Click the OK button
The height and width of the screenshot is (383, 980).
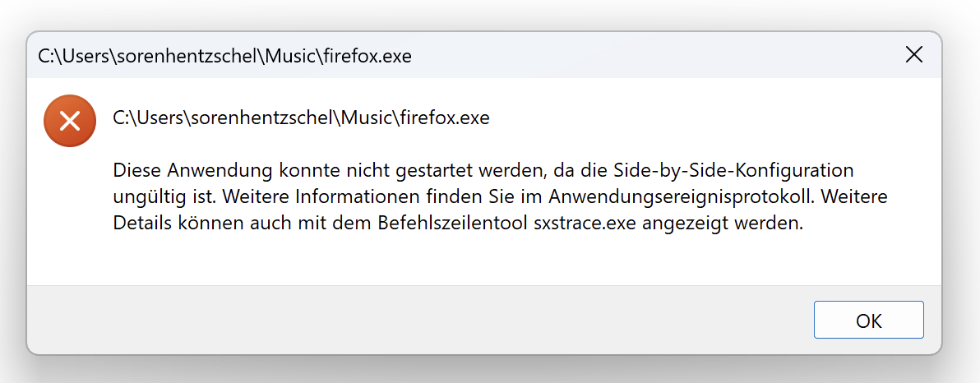(868, 321)
